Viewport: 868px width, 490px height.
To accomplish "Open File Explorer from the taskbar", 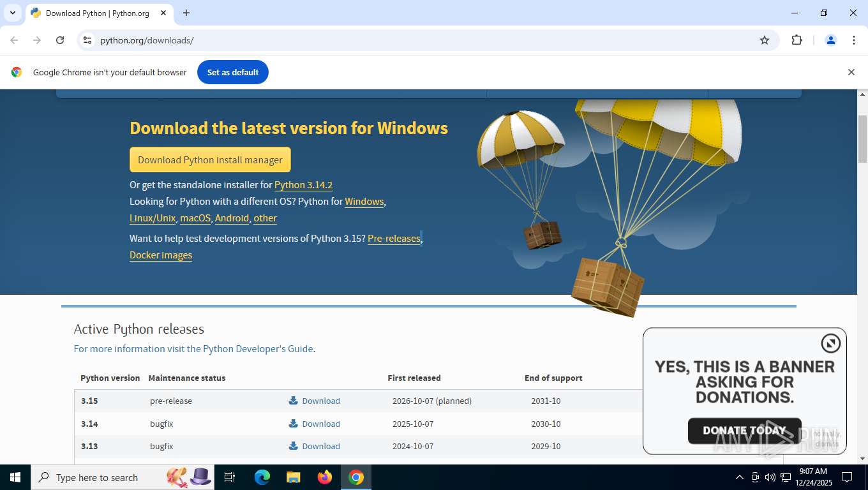I will pyautogui.click(x=294, y=477).
